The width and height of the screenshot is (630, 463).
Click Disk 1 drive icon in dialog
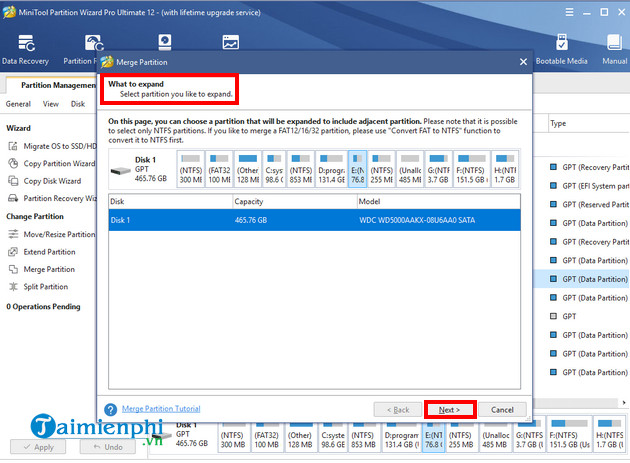[x=121, y=171]
